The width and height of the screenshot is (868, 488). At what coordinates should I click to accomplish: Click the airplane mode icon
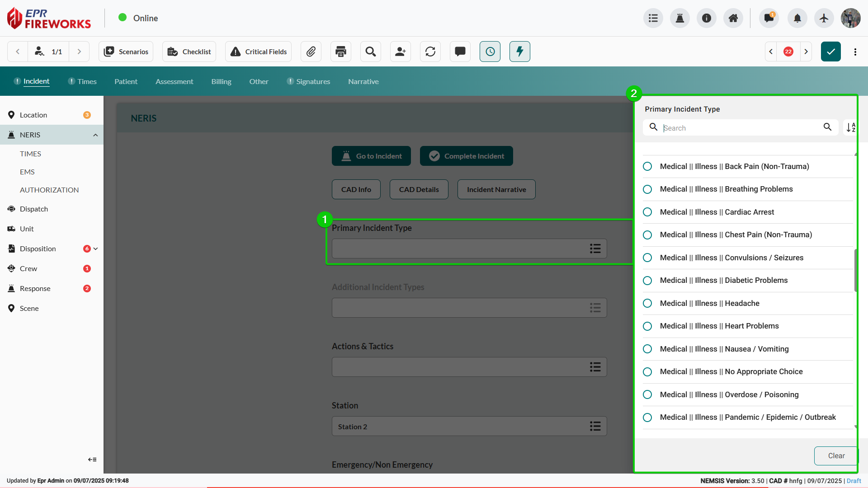824,18
